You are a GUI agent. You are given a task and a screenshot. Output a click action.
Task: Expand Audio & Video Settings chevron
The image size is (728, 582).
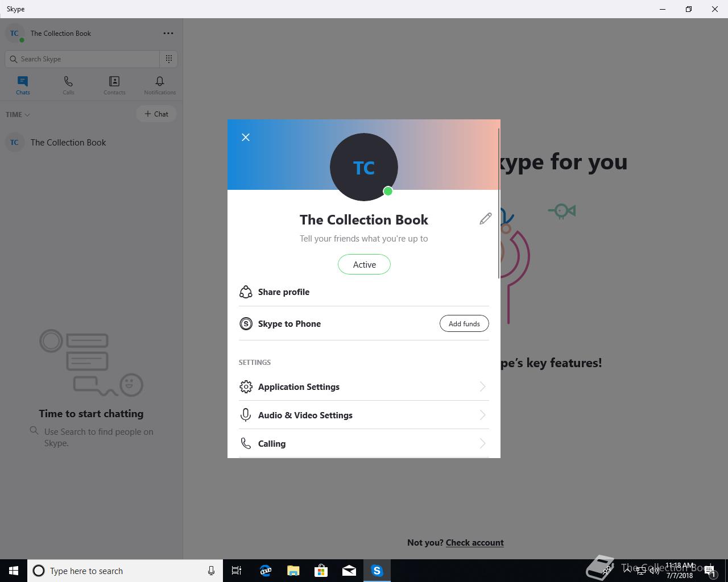482,415
